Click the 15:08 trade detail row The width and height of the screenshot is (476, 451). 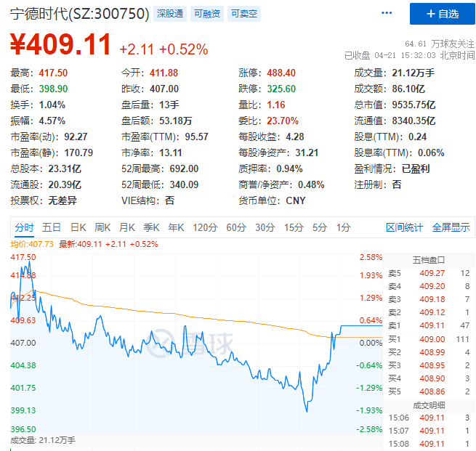[x=429, y=444]
